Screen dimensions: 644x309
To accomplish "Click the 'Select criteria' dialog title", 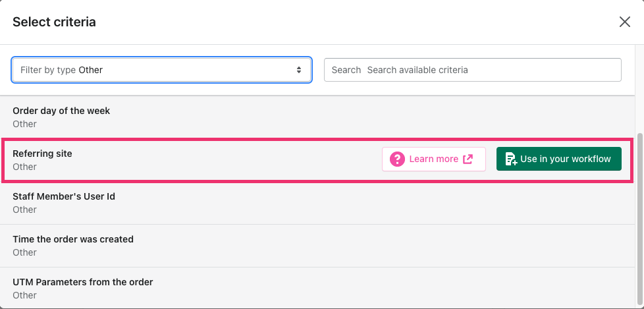I will (x=54, y=22).
